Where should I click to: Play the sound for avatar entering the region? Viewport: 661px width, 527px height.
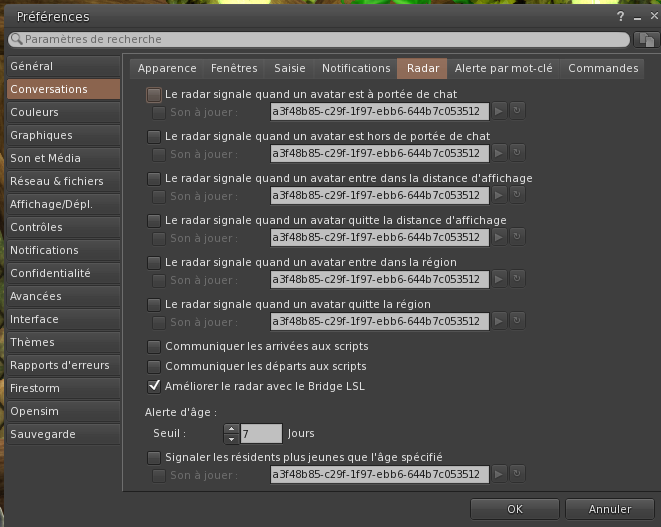[499, 280]
